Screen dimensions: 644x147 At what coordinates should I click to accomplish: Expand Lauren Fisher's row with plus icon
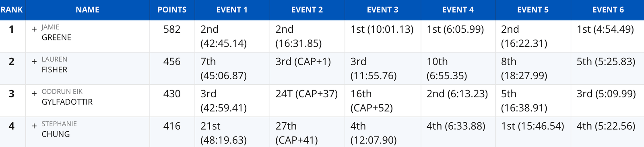pos(34,62)
